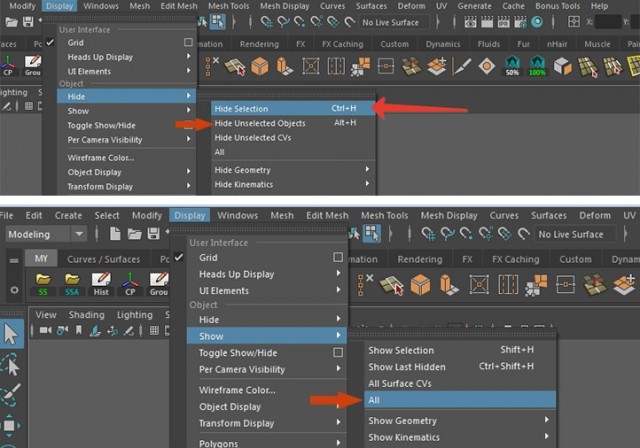Open Toggle Show/Hide option box in lower screenshot
The width and height of the screenshot is (640, 448).
pyautogui.click(x=338, y=352)
